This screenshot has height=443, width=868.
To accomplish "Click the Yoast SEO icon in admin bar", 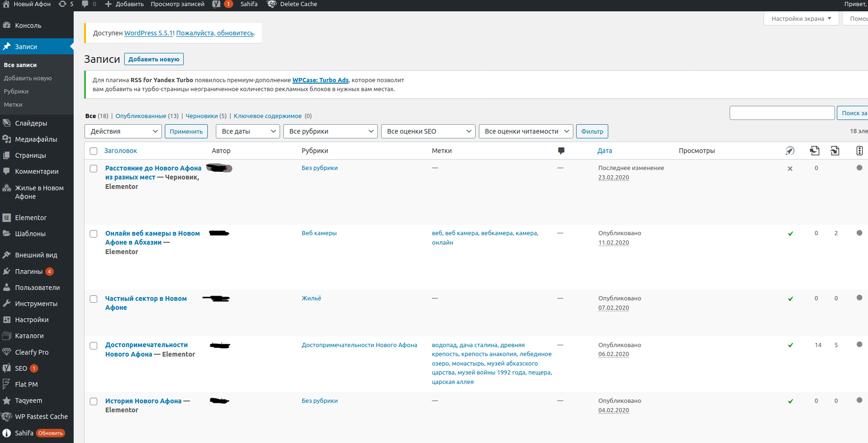I will 216,4.
